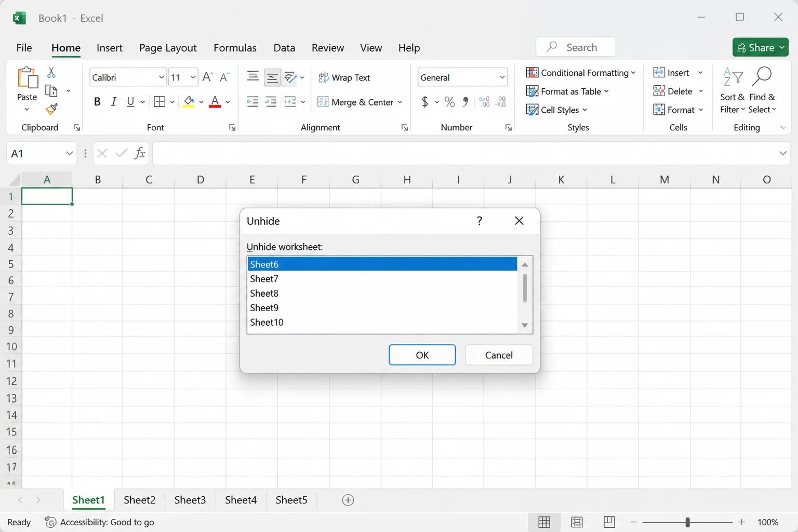Click OK in the Unhide dialog
Viewport: 798px width, 532px height.
tap(422, 355)
